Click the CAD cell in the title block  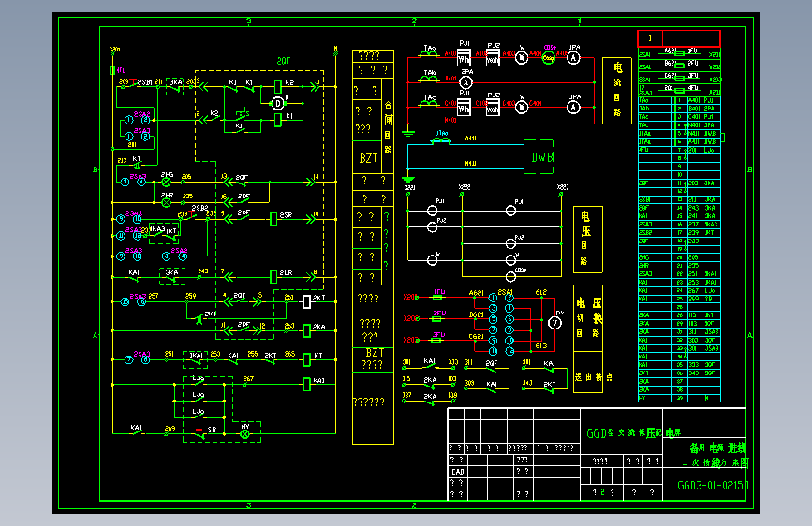(458, 472)
